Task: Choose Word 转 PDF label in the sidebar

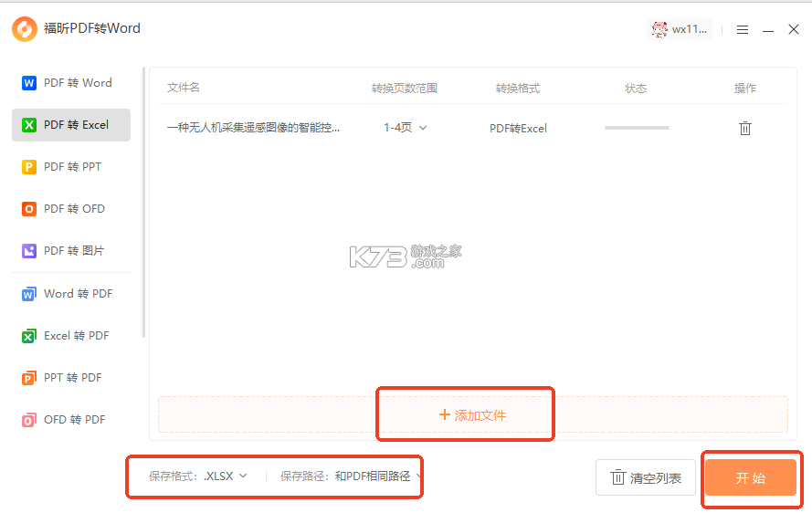Action: (x=79, y=294)
